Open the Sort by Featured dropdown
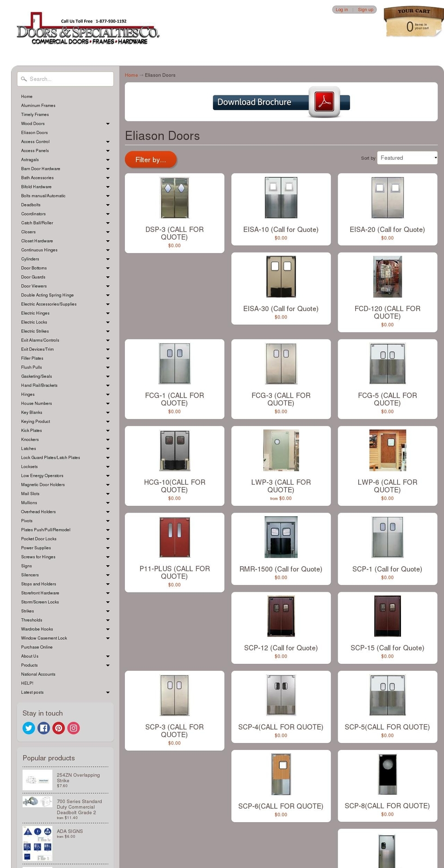 407,158
